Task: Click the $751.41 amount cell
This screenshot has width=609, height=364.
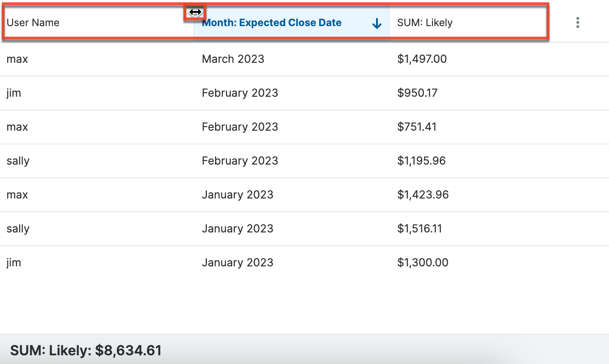Action: click(417, 127)
